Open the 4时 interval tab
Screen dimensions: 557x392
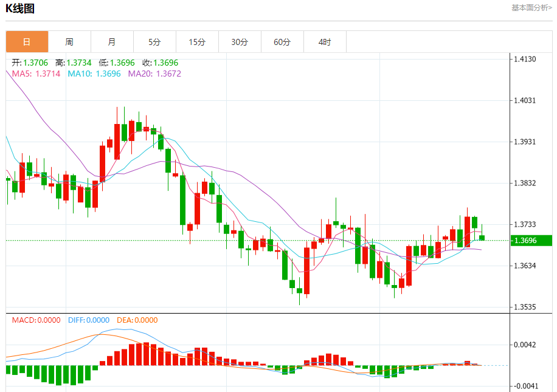[x=325, y=42]
